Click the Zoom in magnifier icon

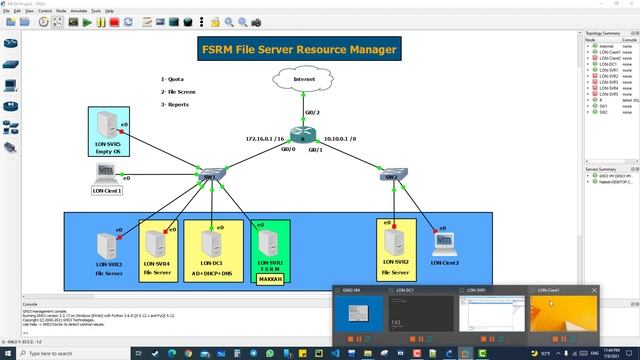coord(229,22)
